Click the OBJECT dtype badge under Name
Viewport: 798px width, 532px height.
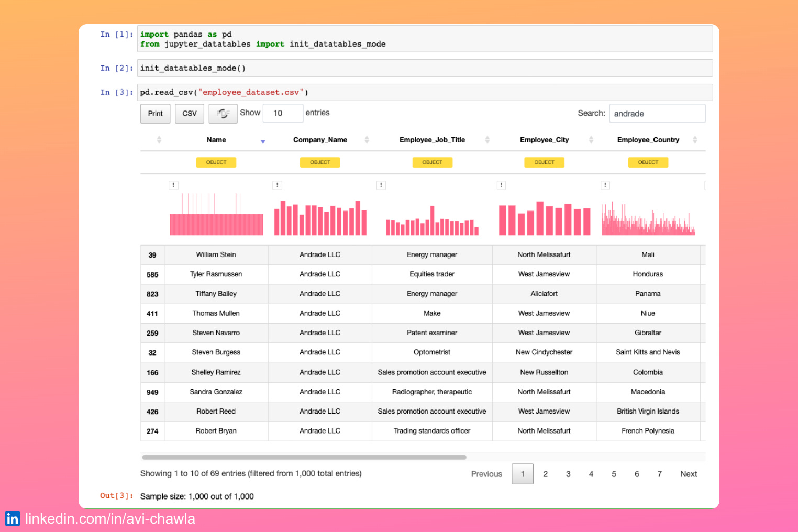click(x=216, y=162)
